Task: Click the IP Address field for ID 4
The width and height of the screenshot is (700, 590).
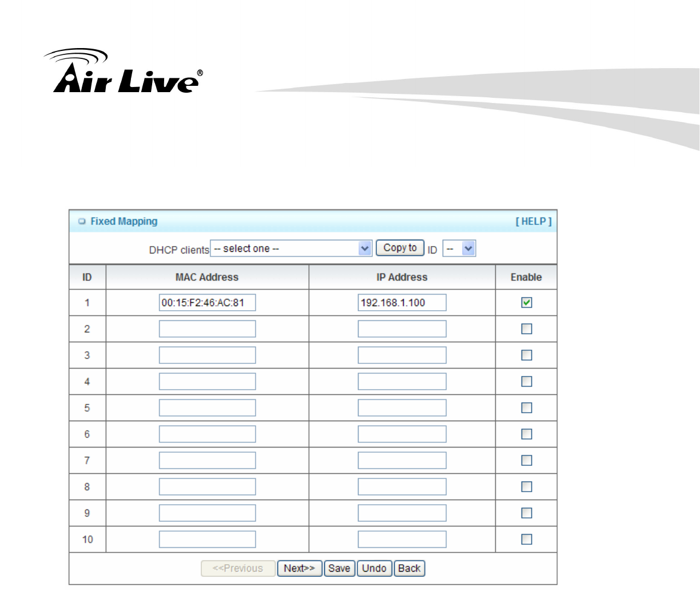Action: coord(402,382)
